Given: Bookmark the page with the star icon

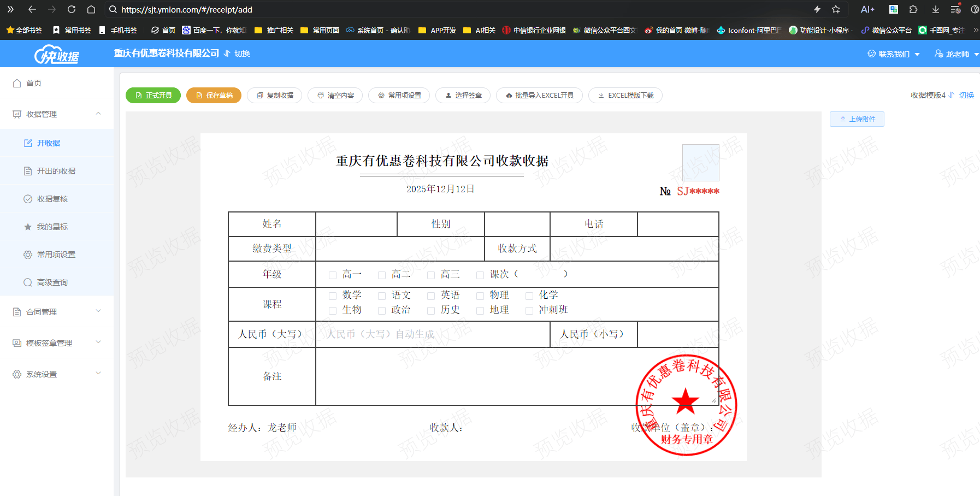Looking at the screenshot, I should (836, 9).
